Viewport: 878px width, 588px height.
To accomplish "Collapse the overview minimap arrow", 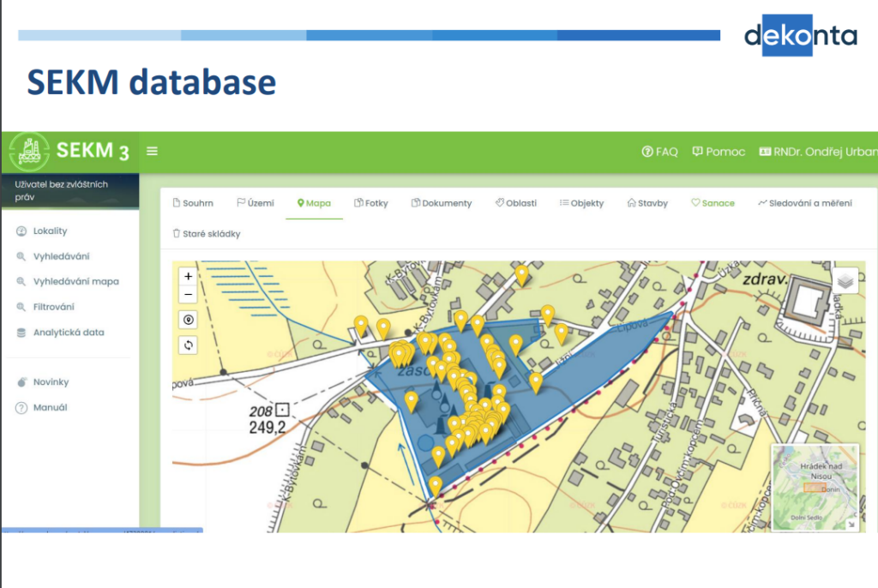I will (x=851, y=525).
